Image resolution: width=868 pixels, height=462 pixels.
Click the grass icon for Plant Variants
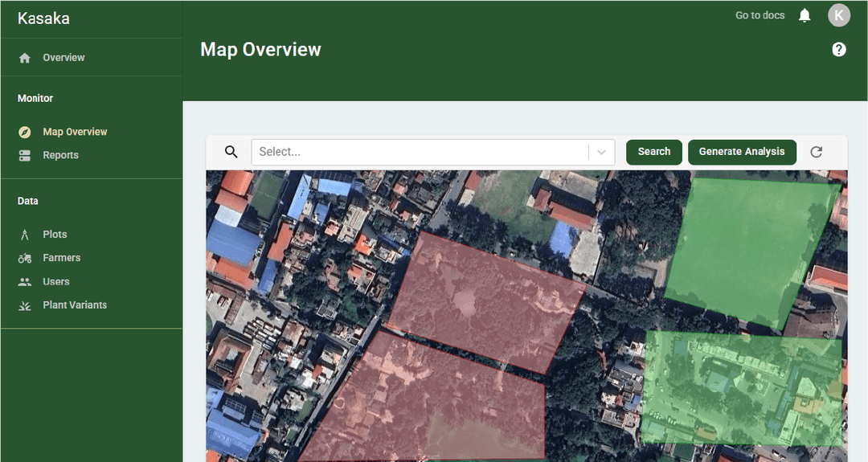coord(25,305)
